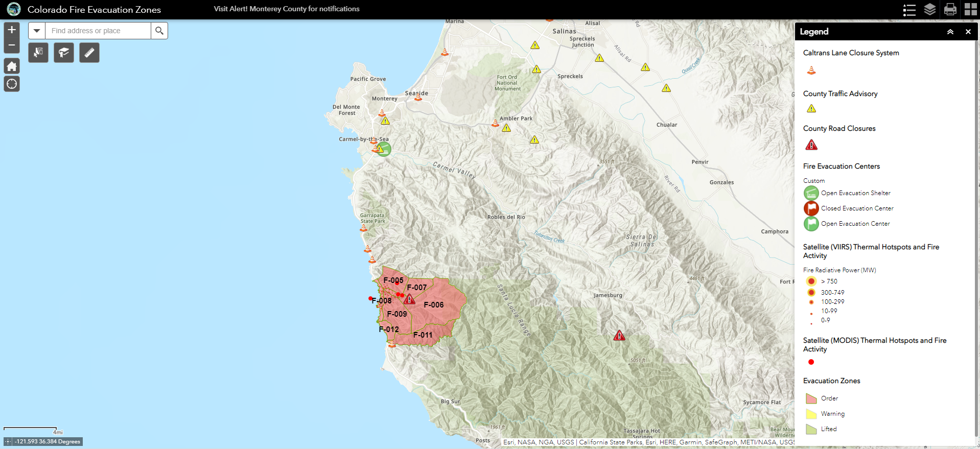Click the road closure icon near F-007
This screenshot has height=449, width=980.
[409, 299]
